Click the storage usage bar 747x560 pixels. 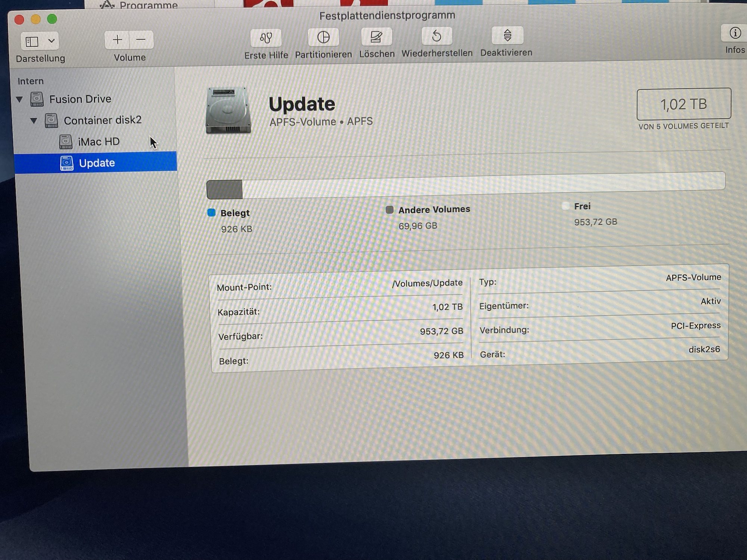[x=465, y=185]
